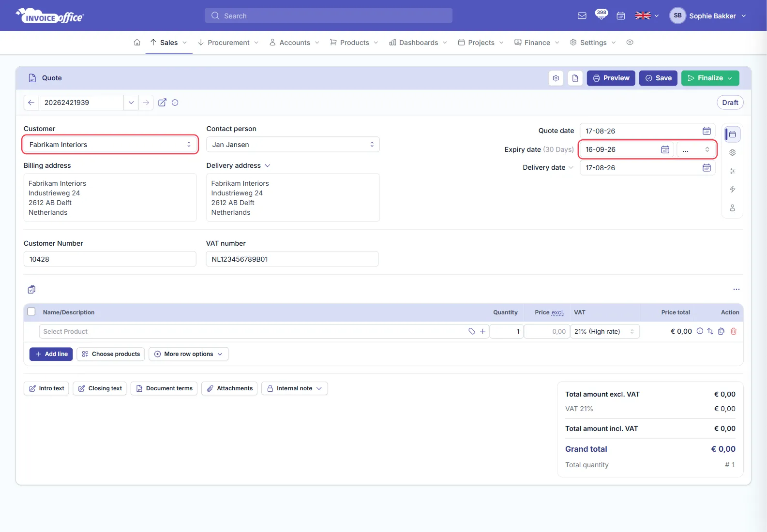Open the expiry period dropdown with ellipsis
767x532 pixels.
[696, 149]
